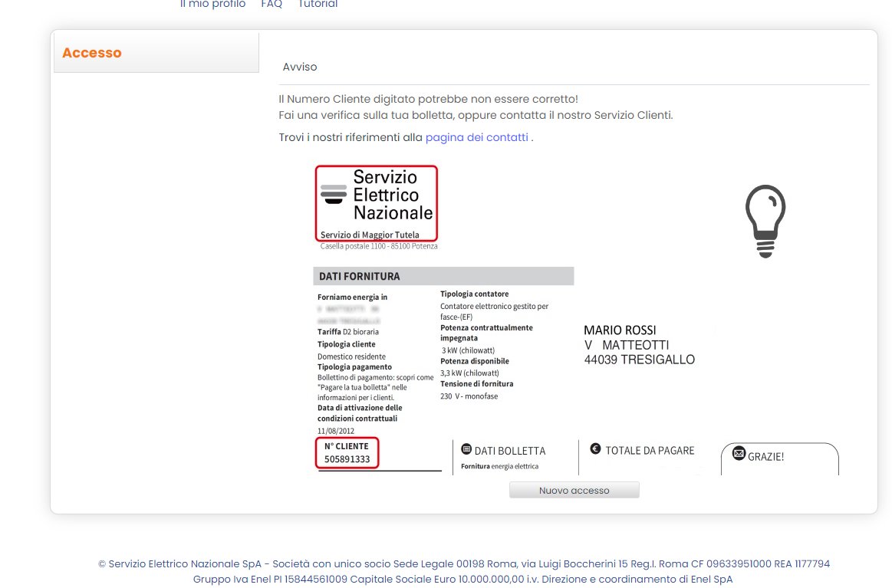Click the Fornitura energia elettrica text
The image size is (892, 588).
[499, 466]
